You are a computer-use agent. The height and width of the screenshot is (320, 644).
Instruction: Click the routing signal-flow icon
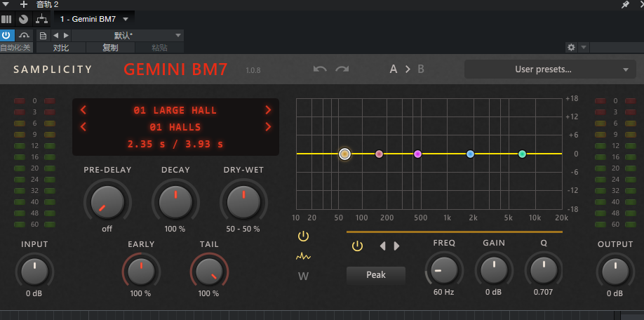[41, 19]
